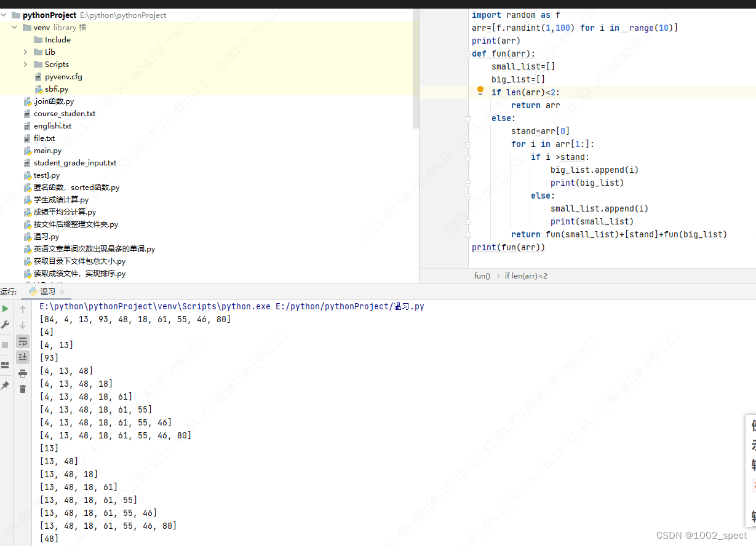756x546 pixels.
Task: Click 'if len(arr)<2' breadcrumb
Action: (x=526, y=276)
